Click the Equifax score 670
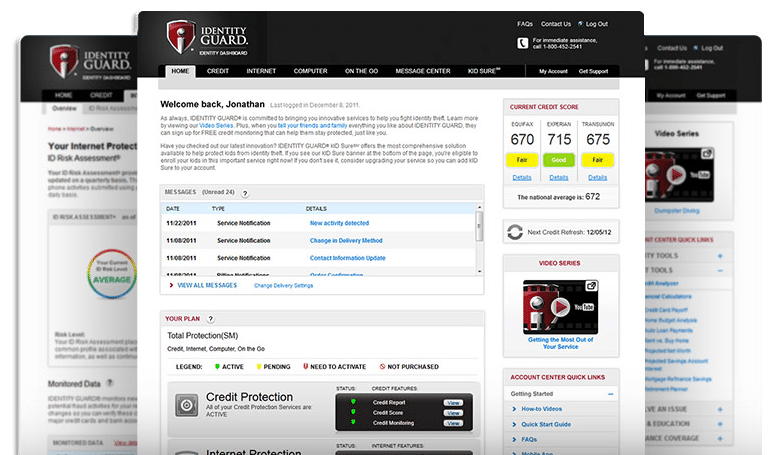This screenshot has height=455, width=778. coord(522,140)
